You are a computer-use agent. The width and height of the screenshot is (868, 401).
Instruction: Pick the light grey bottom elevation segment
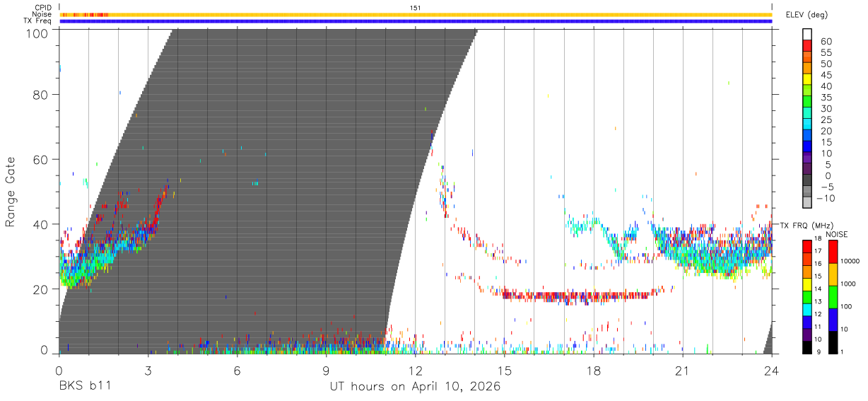tap(807, 203)
